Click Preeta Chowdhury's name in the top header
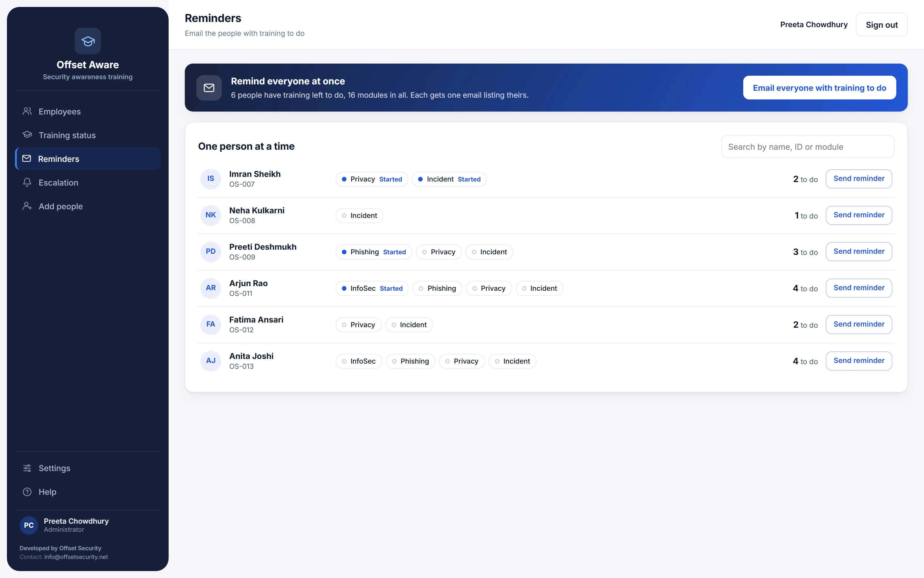Viewport: 924px width, 578px height. (814, 25)
